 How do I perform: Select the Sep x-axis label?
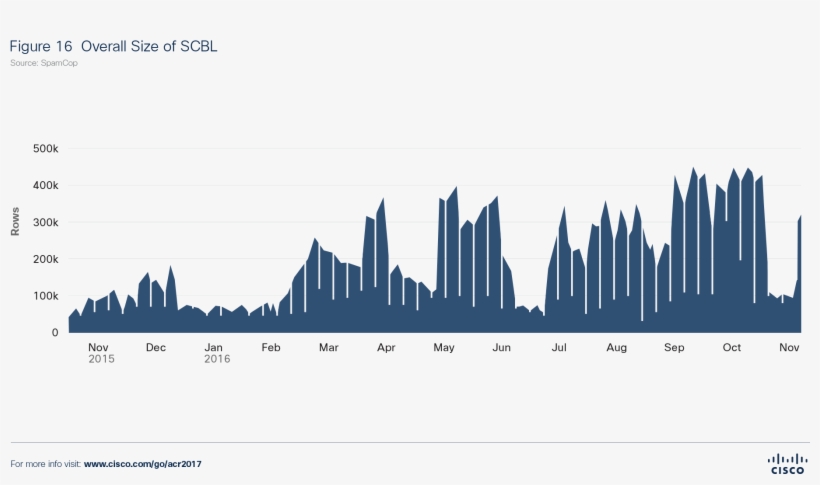point(674,348)
